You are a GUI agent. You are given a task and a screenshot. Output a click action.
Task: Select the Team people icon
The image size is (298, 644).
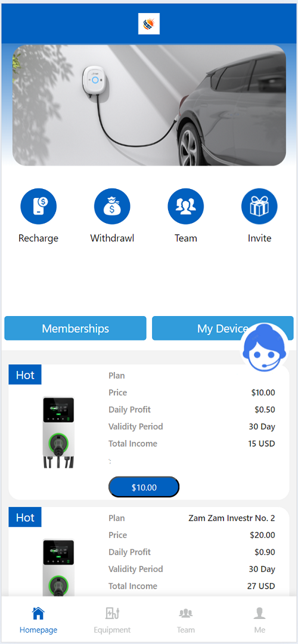coord(185,206)
